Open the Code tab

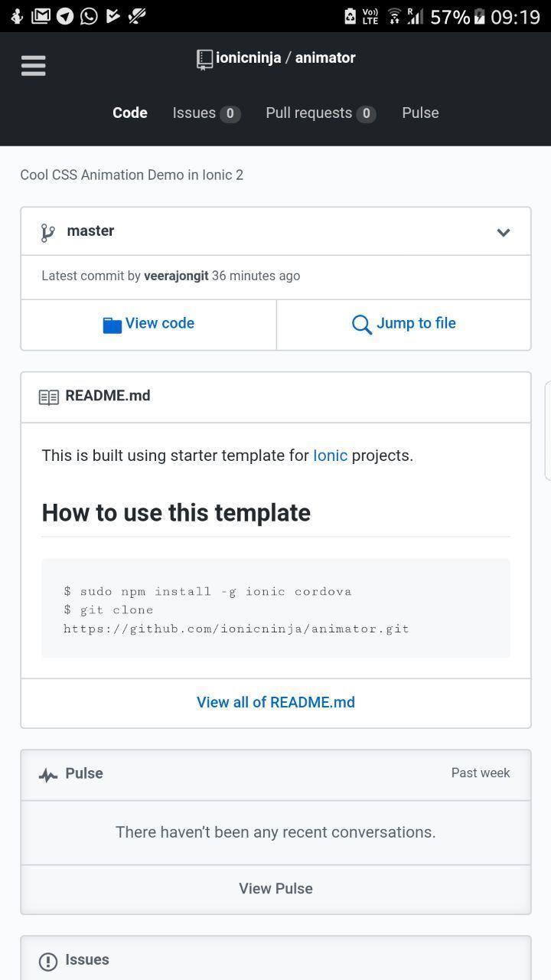(129, 113)
